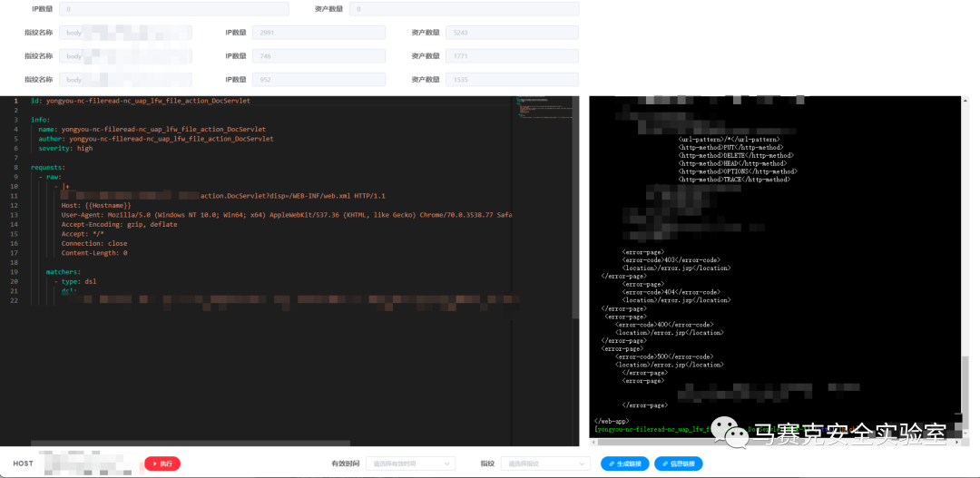Open the 有效时间 dropdown
This screenshot has height=478, width=980.
click(x=410, y=463)
